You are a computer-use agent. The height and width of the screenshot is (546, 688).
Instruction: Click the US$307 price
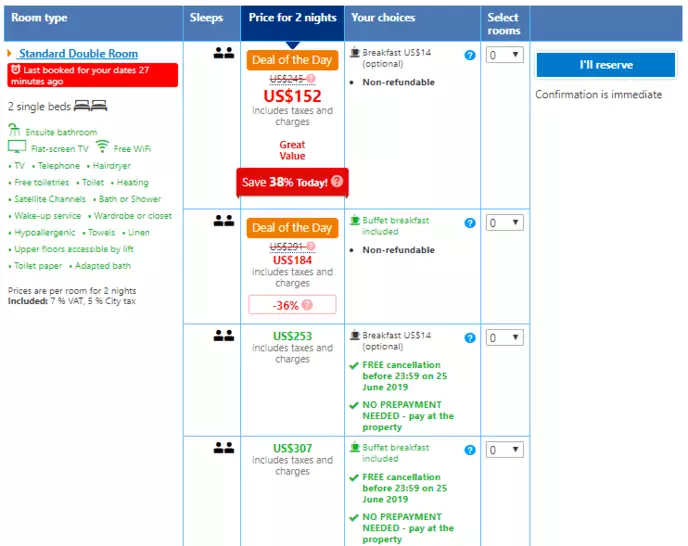point(292,448)
